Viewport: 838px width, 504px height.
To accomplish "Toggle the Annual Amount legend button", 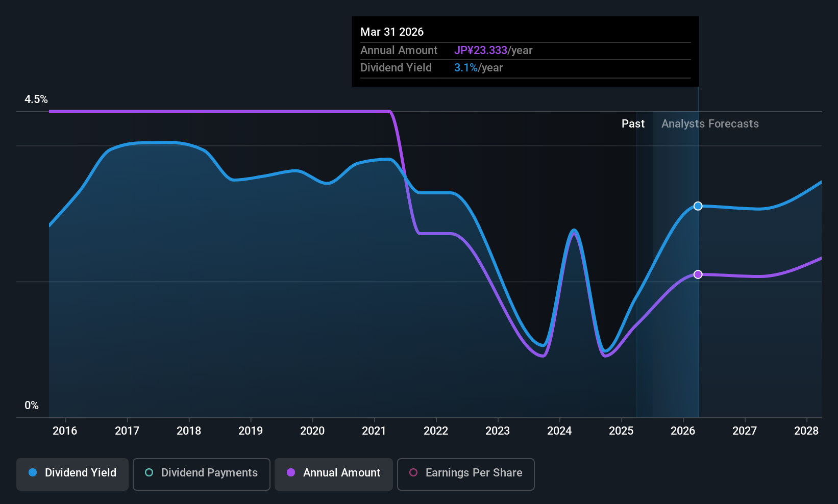I will (x=334, y=474).
